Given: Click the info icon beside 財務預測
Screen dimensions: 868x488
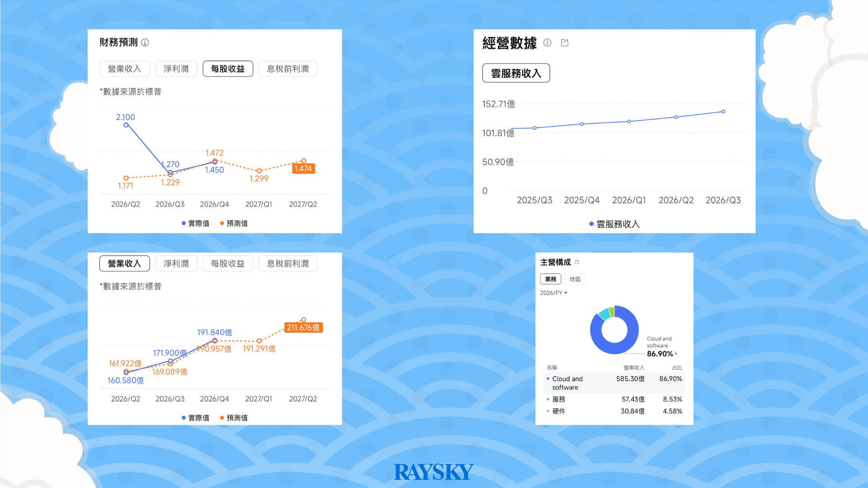Looking at the screenshot, I should [145, 42].
